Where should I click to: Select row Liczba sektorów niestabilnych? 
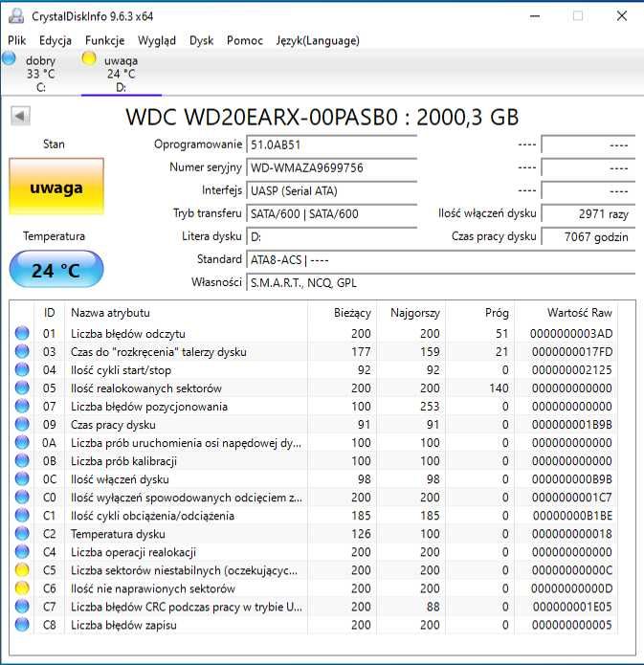pyautogui.click(x=314, y=570)
